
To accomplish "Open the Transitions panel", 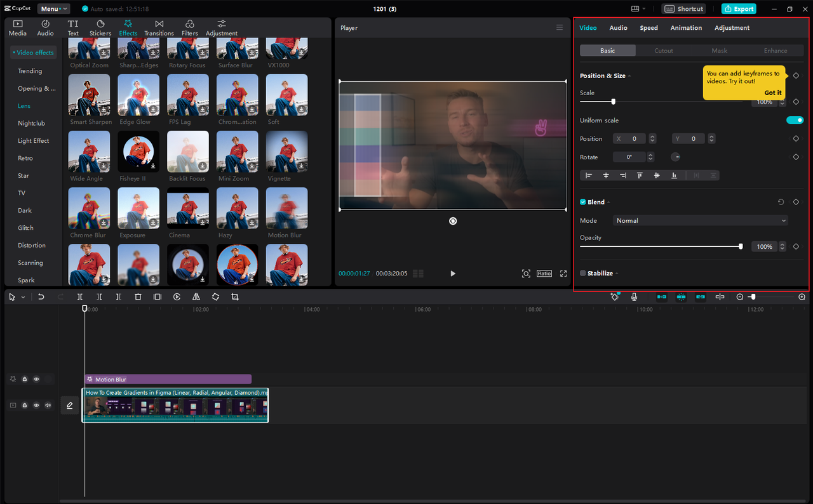I will point(159,26).
